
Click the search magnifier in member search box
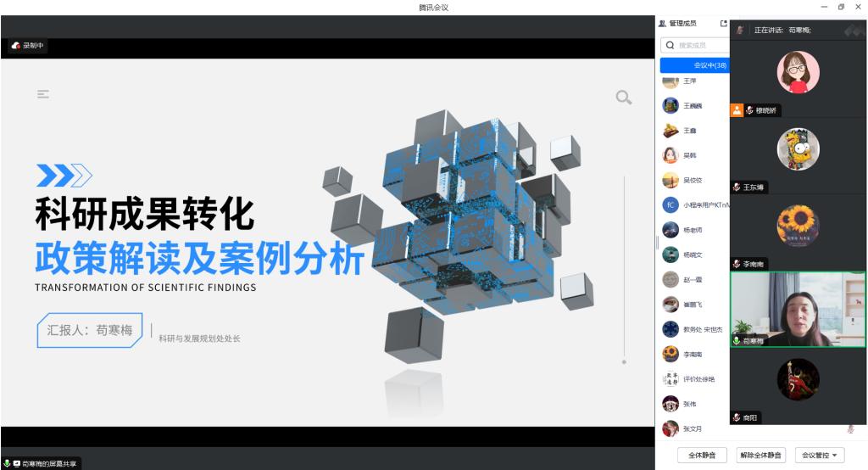(670, 45)
